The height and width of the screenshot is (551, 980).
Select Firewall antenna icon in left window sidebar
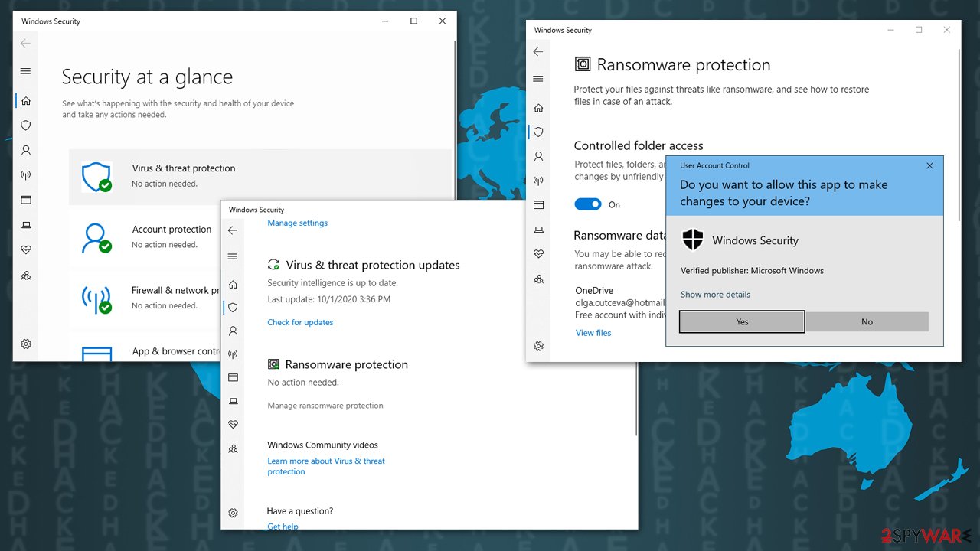click(x=26, y=175)
